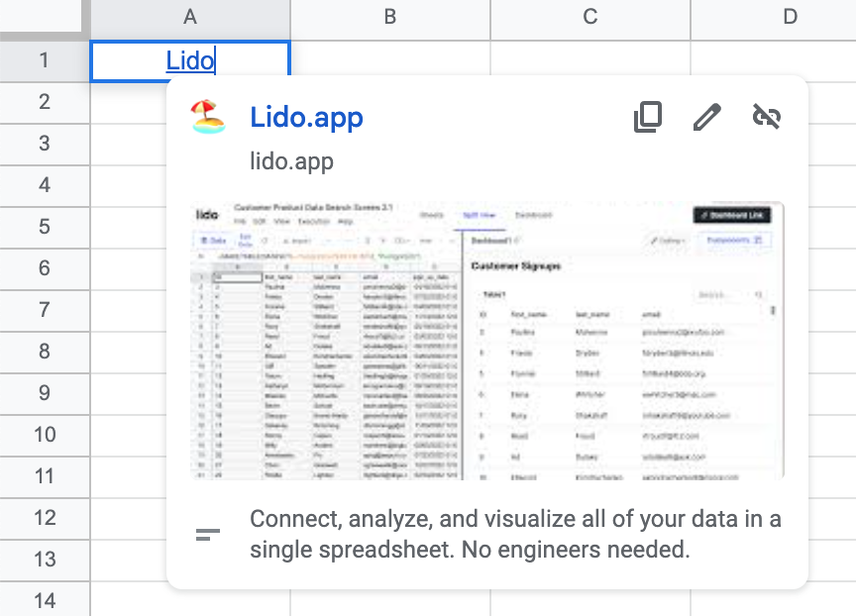Open the Lido.app title link
The height and width of the screenshot is (616, 856).
308,117
